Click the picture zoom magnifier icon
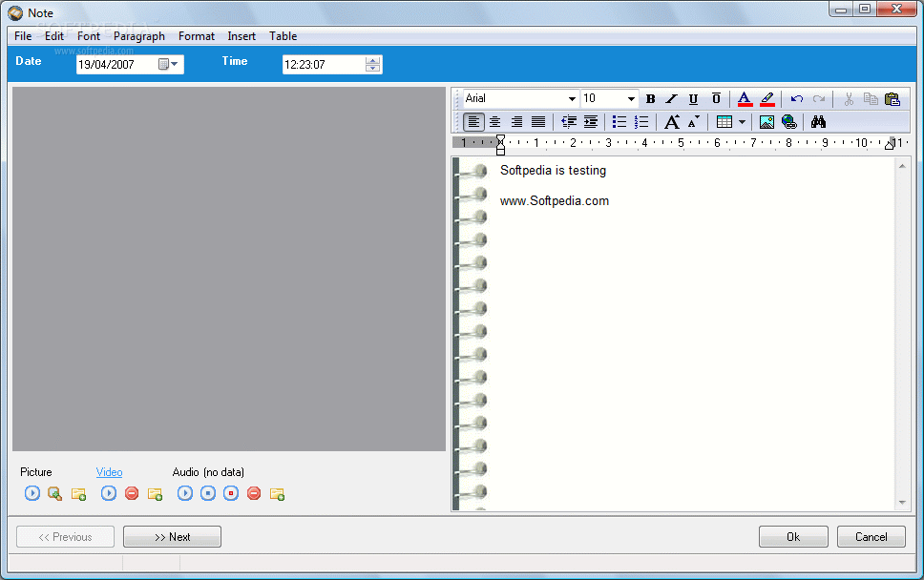This screenshot has width=924, height=580. point(54,493)
